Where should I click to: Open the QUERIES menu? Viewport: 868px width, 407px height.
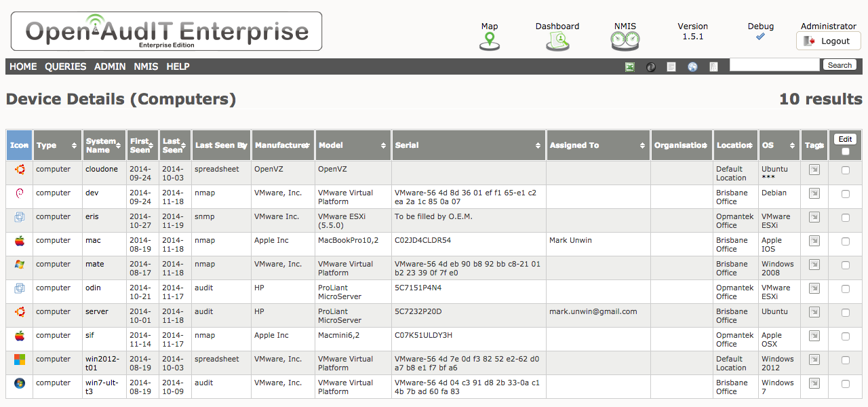[x=66, y=66]
